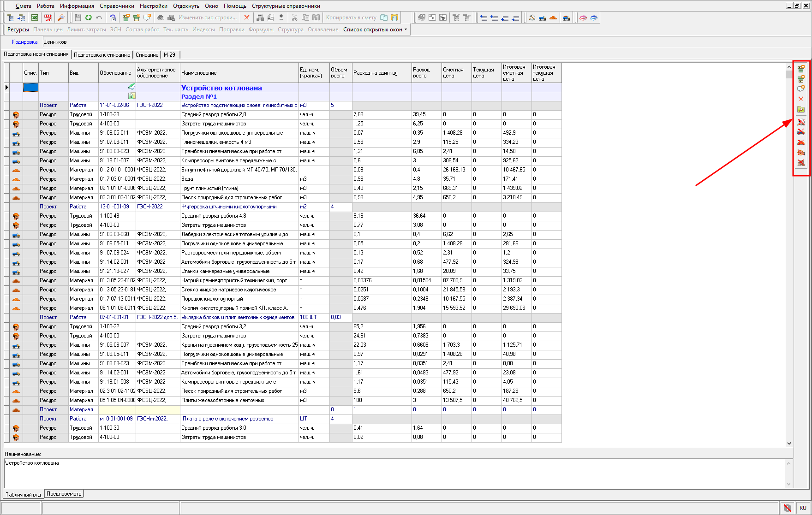Click the orange bricks materials icon in toolbar
812x515 pixels.
coord(553,18)
